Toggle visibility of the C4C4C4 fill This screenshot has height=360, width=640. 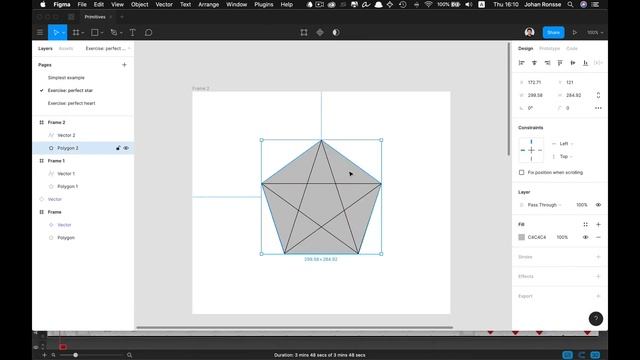pos(585,237)
